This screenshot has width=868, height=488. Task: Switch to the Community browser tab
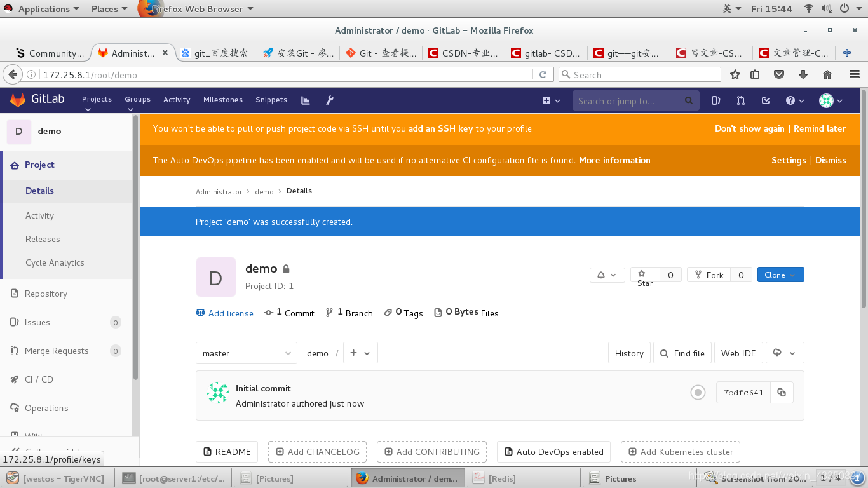click(x=50, y=53)
